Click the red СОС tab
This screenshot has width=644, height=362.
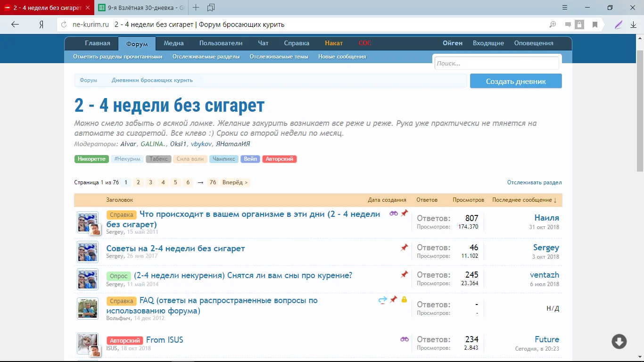click(365, 43)
